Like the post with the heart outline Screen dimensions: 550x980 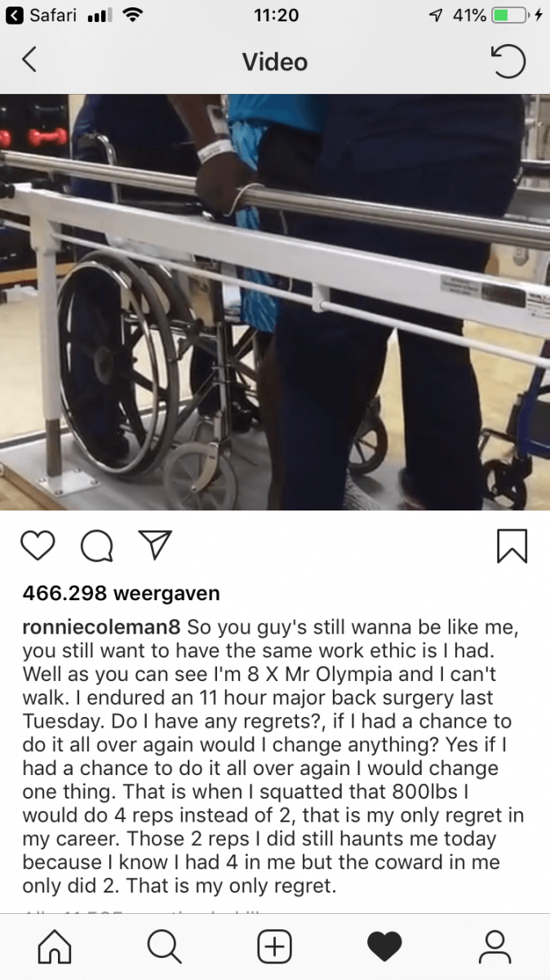[38, 546]
